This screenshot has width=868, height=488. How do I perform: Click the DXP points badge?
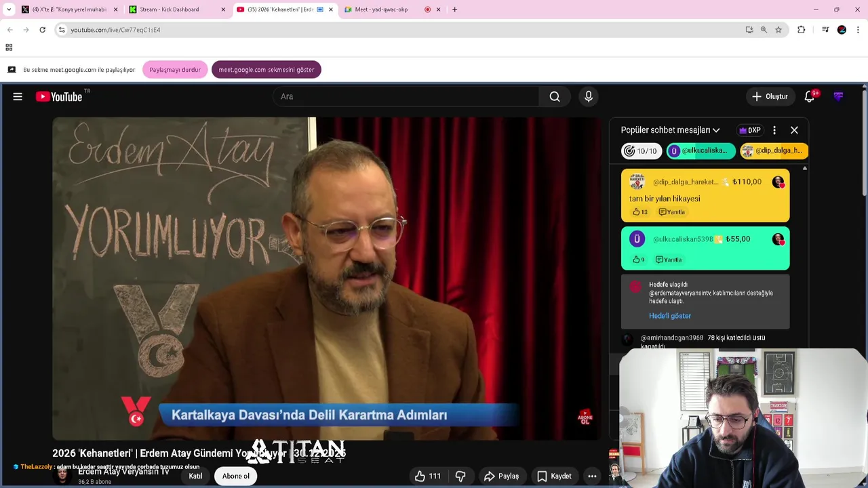(750, 130)
